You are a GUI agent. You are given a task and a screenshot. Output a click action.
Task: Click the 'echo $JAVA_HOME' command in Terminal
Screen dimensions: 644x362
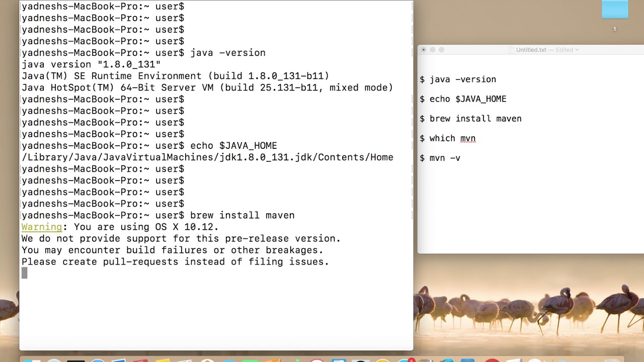tap(233, 146)
